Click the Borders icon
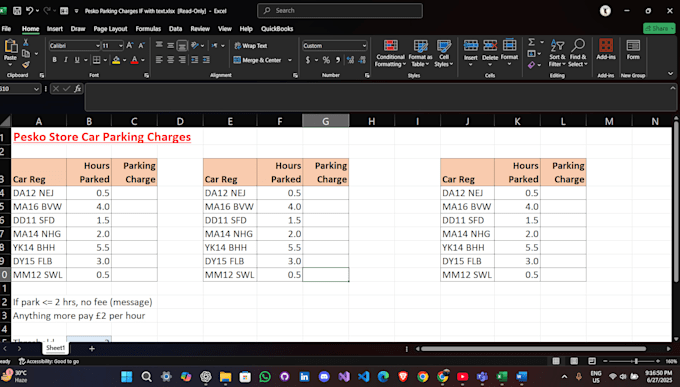The height and width of the screenshot is (387, 680). pos(96,60)
